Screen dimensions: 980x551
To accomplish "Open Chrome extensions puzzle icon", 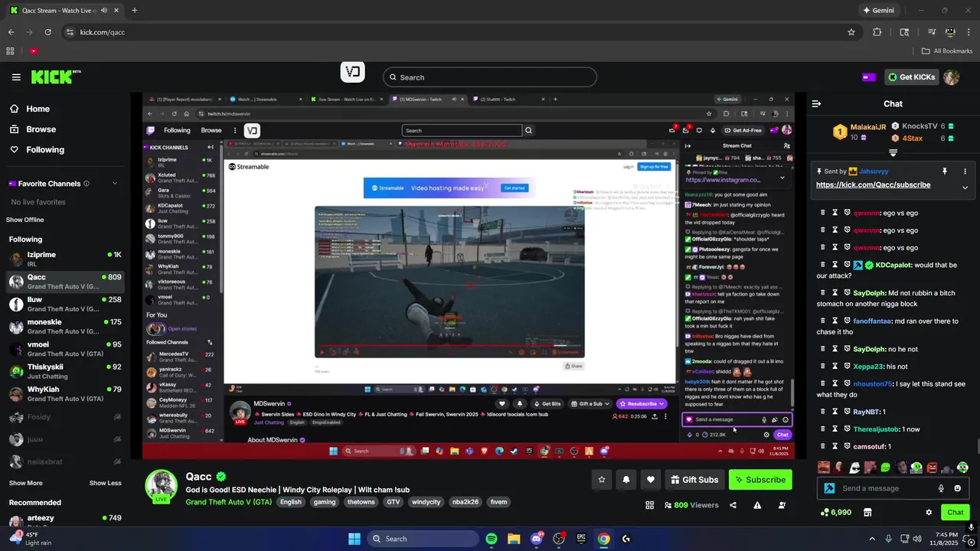I will (877, 32).
